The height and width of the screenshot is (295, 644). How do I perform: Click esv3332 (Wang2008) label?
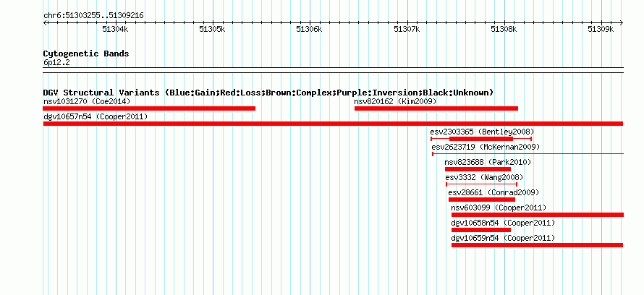tap(484, 177)
